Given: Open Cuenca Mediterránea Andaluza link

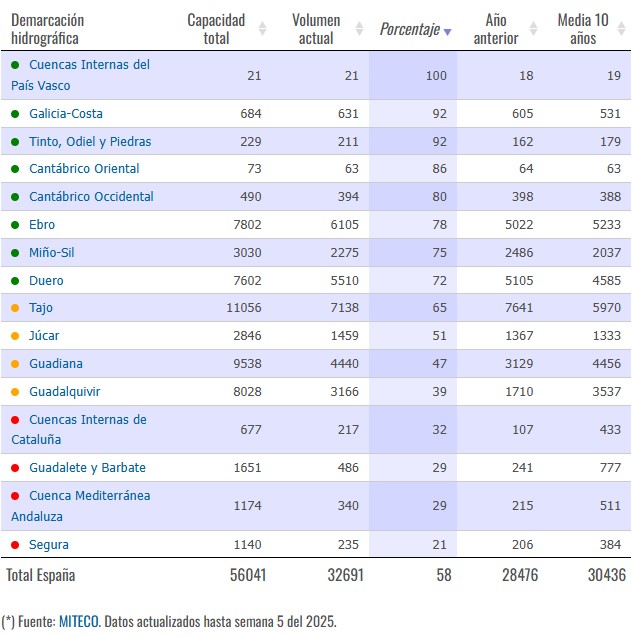Looking at the screenshot, I should 80,506.
